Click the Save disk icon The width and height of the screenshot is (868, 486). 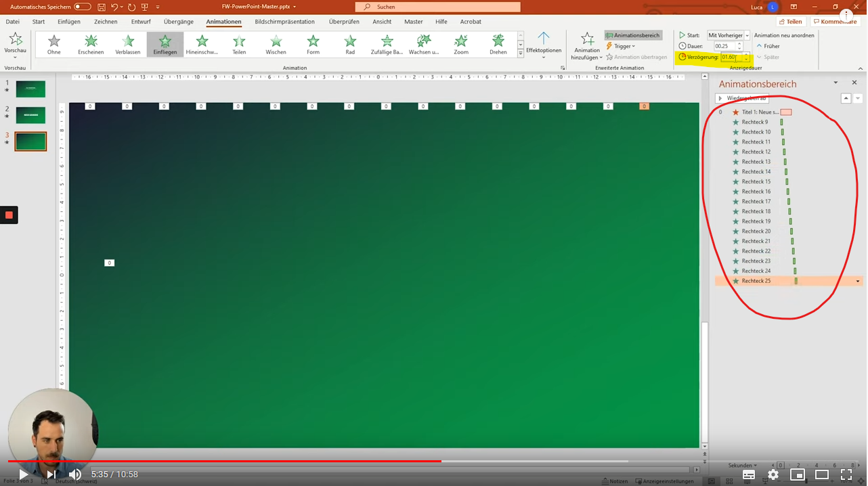click(101, 7)
